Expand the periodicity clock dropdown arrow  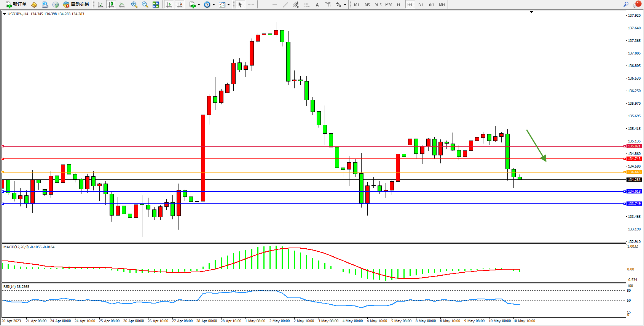[214, 5]
